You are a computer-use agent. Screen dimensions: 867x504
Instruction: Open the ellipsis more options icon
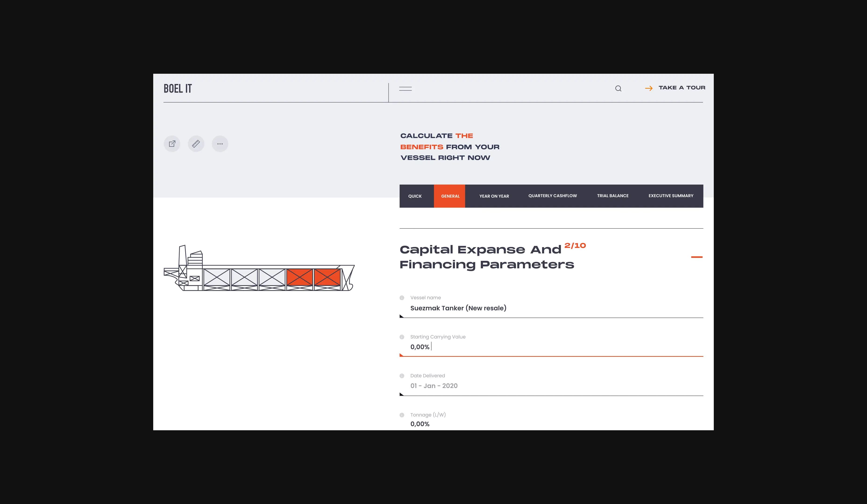(220, 144)
